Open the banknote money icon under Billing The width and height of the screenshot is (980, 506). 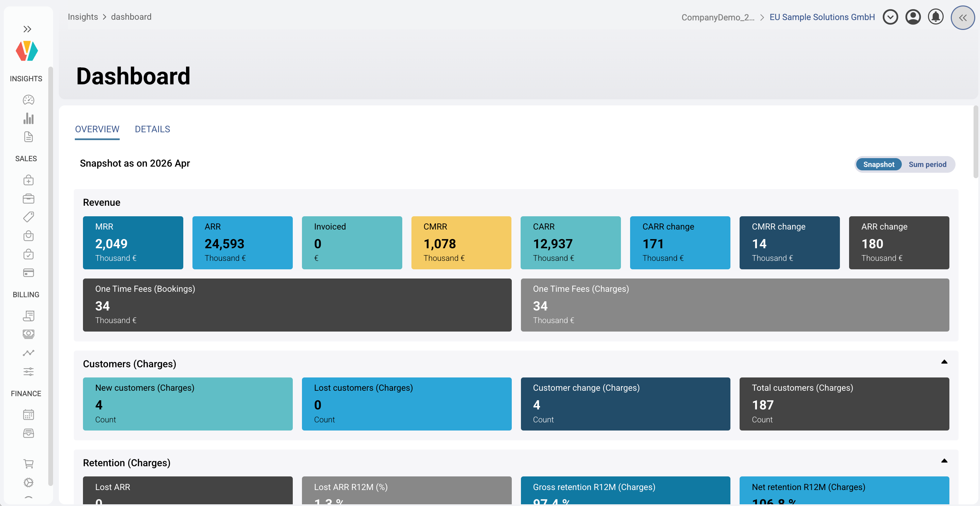(x=29, y=334)
